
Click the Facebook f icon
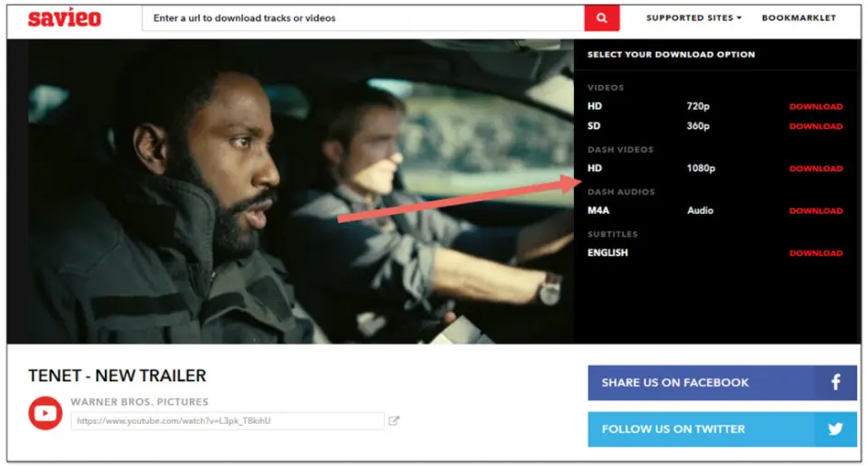click(x=836, y=381)
